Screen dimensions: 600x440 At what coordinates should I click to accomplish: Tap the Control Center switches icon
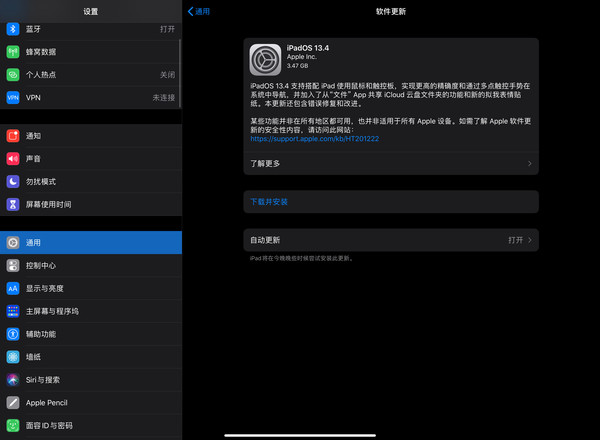pos(13,266)
